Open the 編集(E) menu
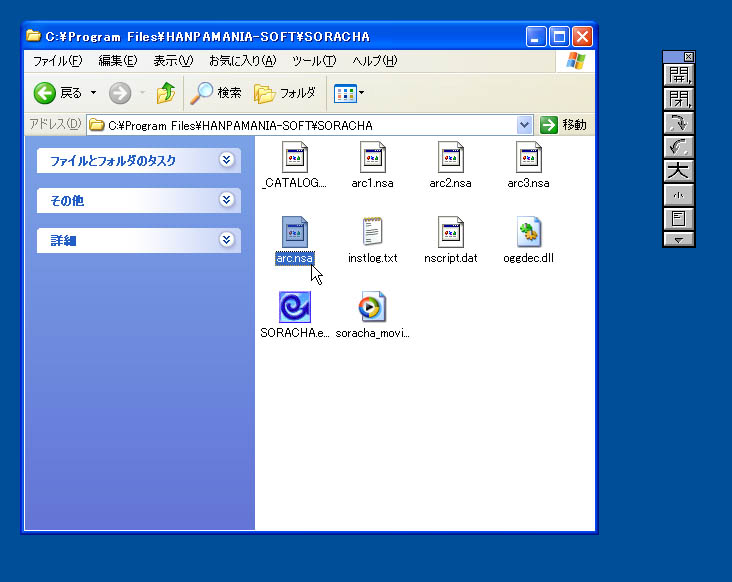Screen dimensions: 732x582 click(118, 61)
